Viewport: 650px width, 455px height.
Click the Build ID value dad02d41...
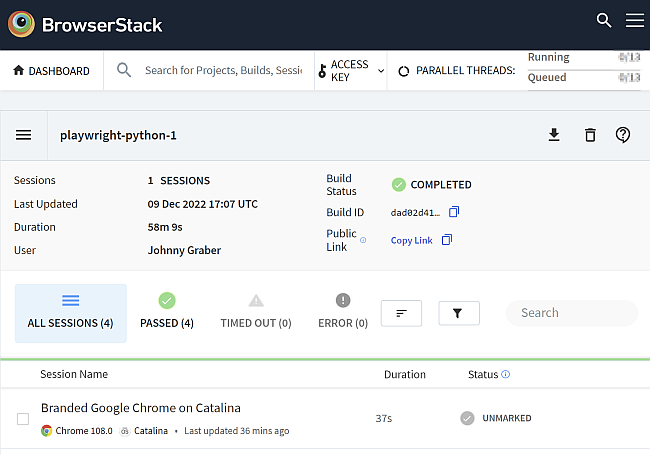[x=415, y=213]
